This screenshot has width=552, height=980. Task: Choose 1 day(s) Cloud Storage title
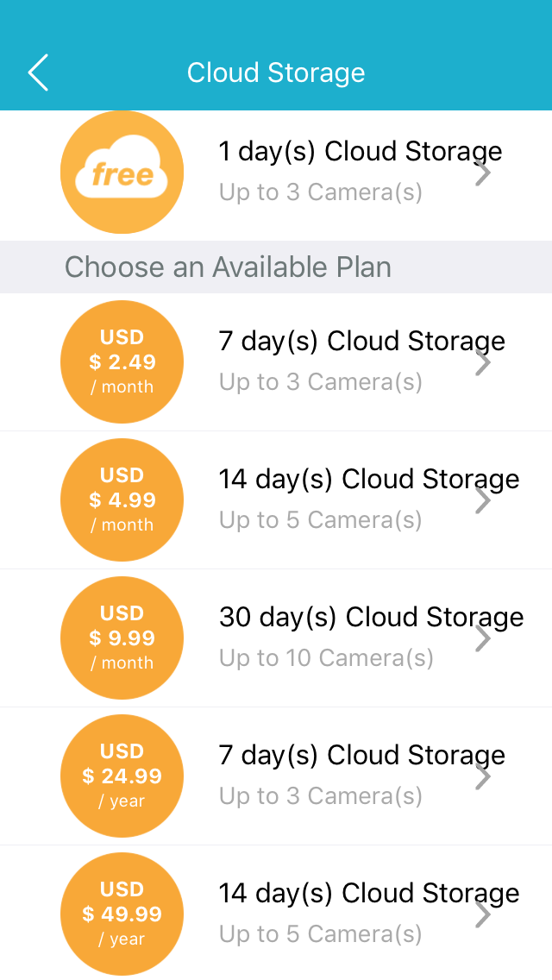click(x=360, y=152)
